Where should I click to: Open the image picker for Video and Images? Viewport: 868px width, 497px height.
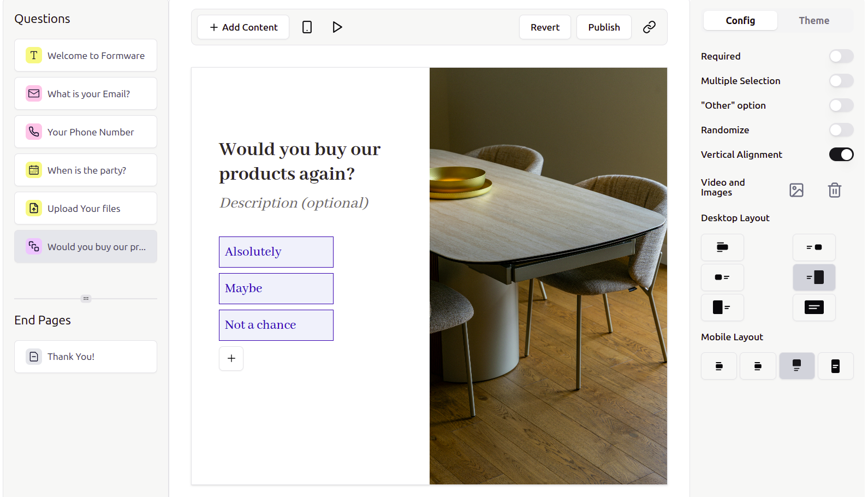coord(796,190)
